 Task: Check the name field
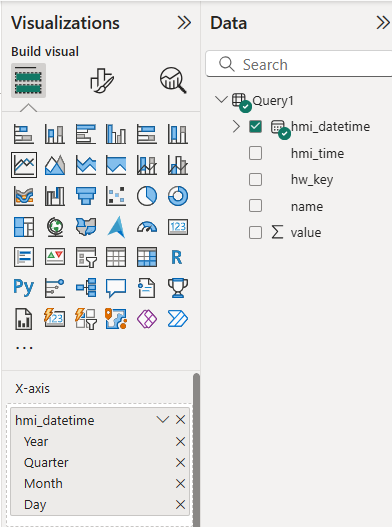pyautogui.click(x=256, y=206)
